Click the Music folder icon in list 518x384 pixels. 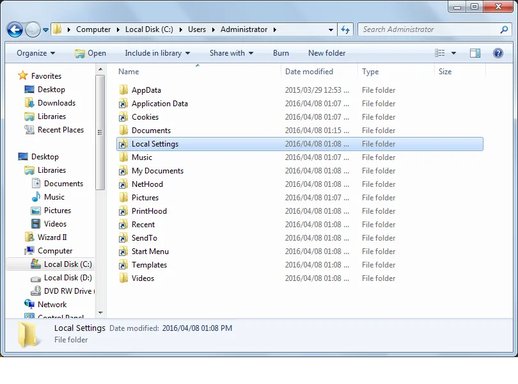tap(123, 157)
